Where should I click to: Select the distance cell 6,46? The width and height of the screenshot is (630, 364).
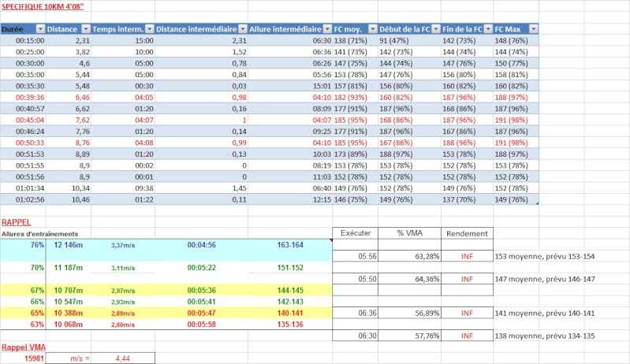(x=69, y=97)
